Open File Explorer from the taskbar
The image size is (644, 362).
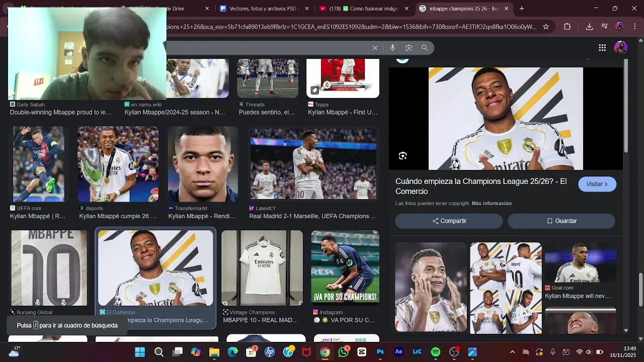pyautogui.click(x=214, y=352)
